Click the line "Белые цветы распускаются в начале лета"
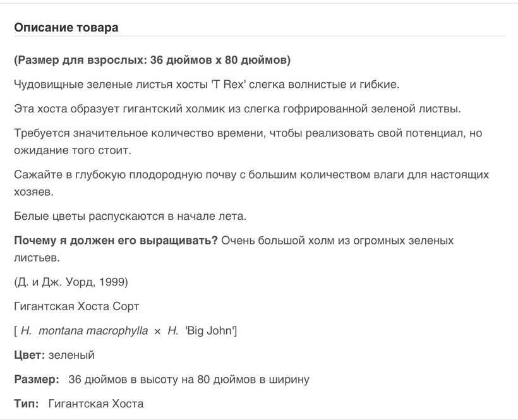Viewport: 518px width, 420px height. pos(130,216)
